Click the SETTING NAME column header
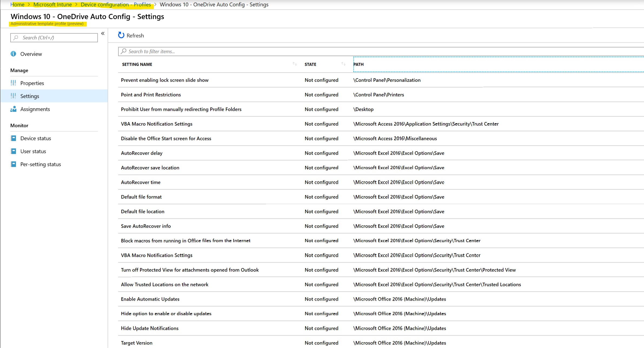The image size is (644, 348). (x=137, y=64)
